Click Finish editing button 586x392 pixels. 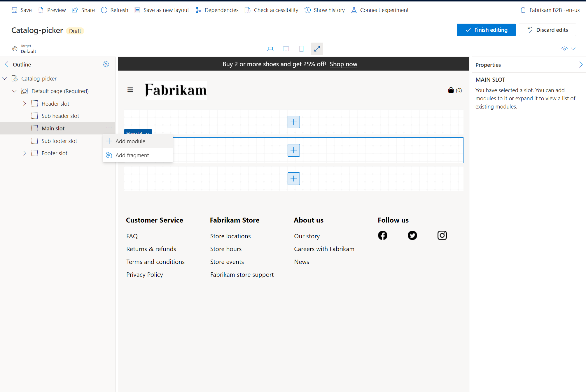tap(486, 30)
